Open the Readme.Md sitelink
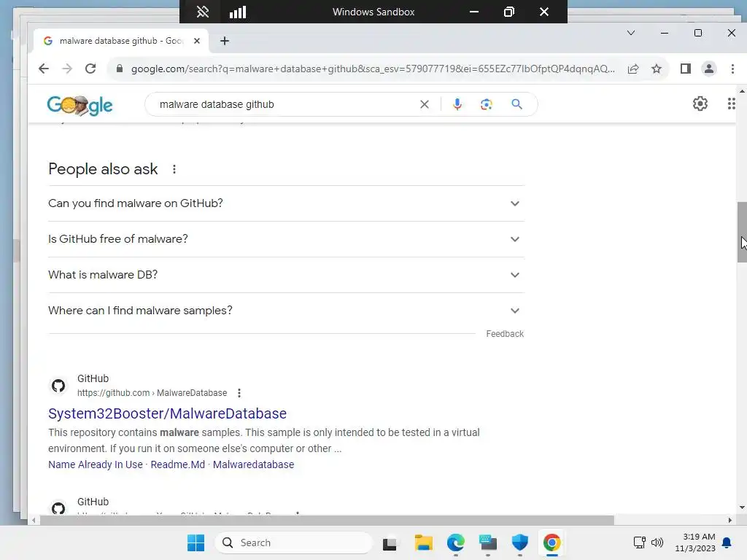Viewport: 747px width, 560px height. coord(178,464)
